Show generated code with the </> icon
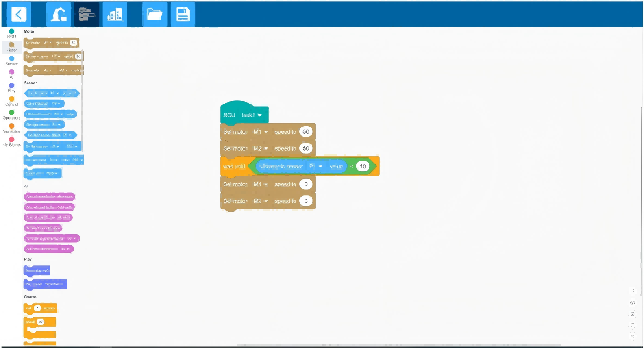The image size is (644, 348). point(633,303)
